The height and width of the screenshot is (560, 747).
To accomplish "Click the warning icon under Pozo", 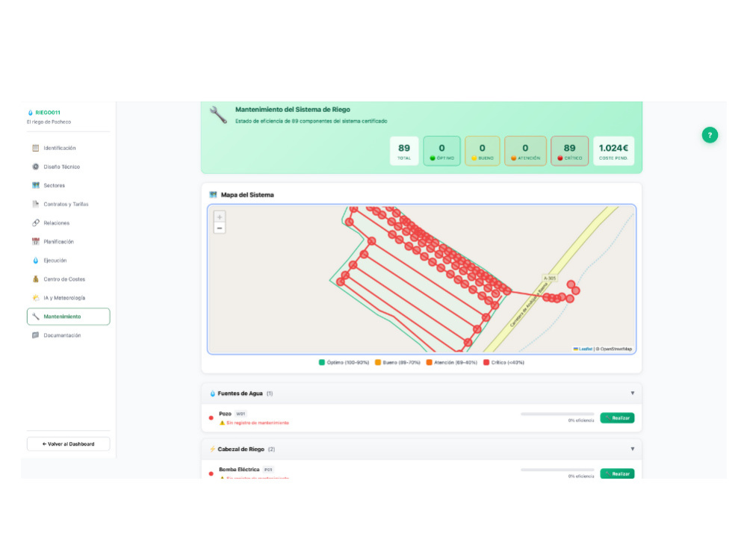I will tap(222, 423).
